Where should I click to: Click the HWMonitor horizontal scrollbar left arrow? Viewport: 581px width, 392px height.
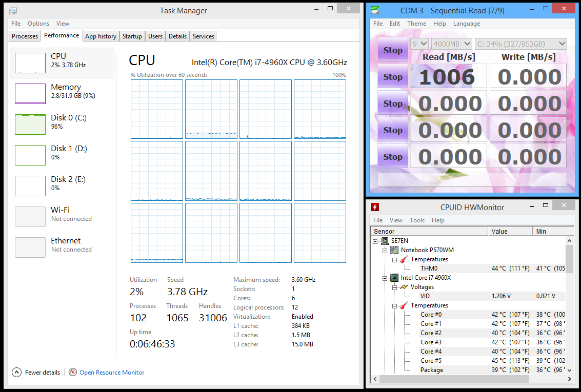[375, 379]
